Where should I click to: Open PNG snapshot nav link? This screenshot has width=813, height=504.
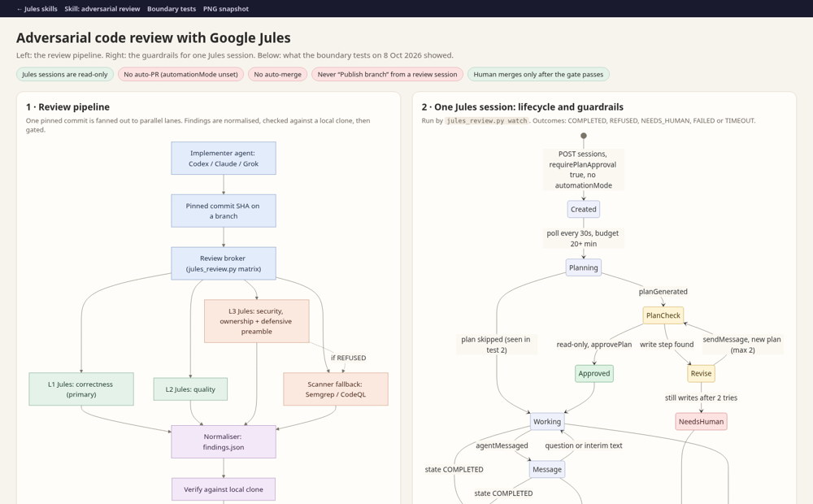pyautogui.click(x=225, y=9)
